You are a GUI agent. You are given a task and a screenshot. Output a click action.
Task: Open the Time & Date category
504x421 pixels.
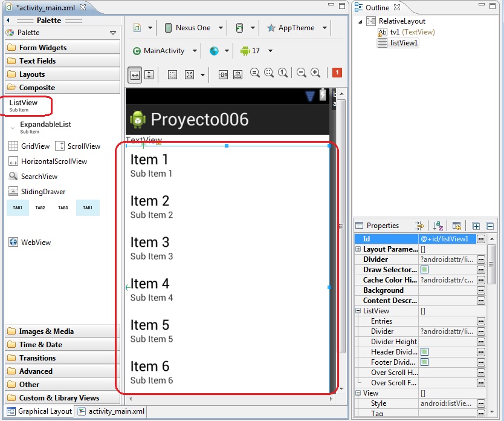point(62,344)
